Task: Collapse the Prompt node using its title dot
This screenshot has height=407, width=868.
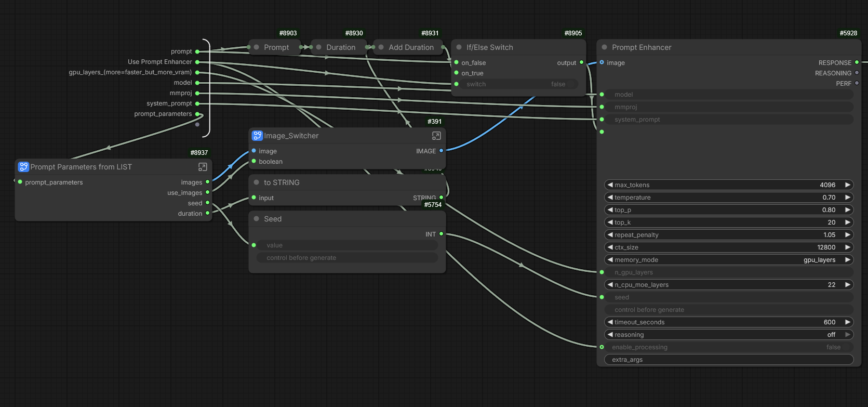Action: point(257,47)
